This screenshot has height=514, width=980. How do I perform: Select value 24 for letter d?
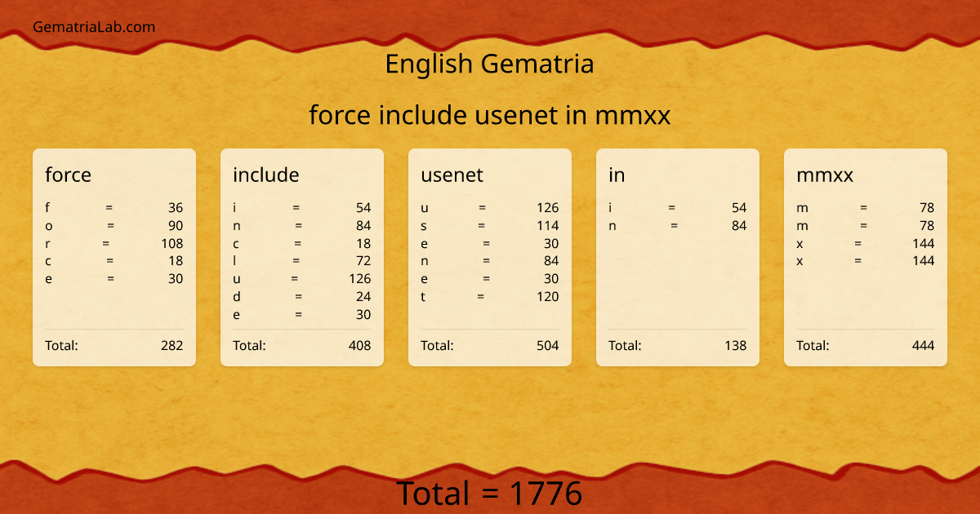click(363, 297)
